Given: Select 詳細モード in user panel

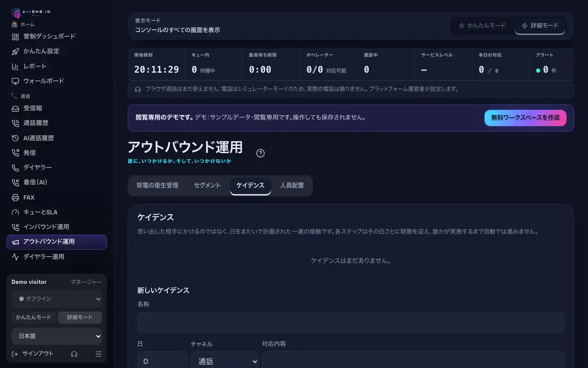Looking at the screenshot, I should [80, 317].
